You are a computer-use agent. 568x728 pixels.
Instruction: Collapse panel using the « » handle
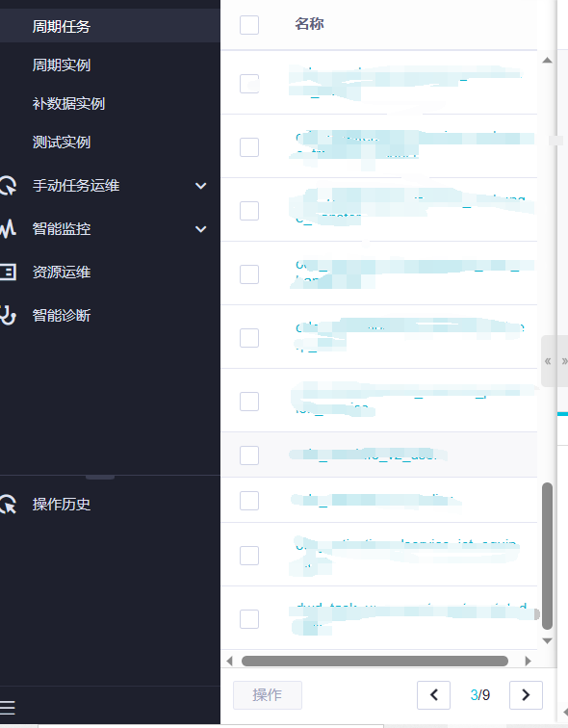(555, 361)
